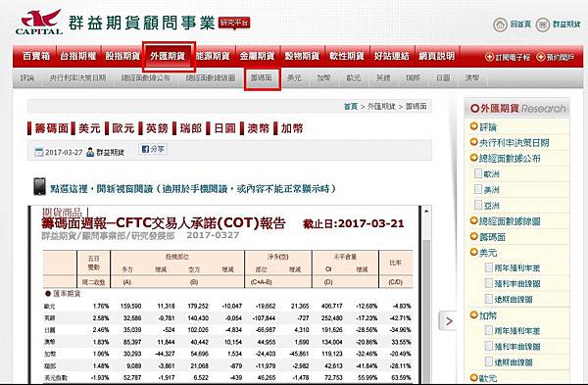588x385 pixels.
Task: Select the 歐元 submenu tab
Action: 353,78
